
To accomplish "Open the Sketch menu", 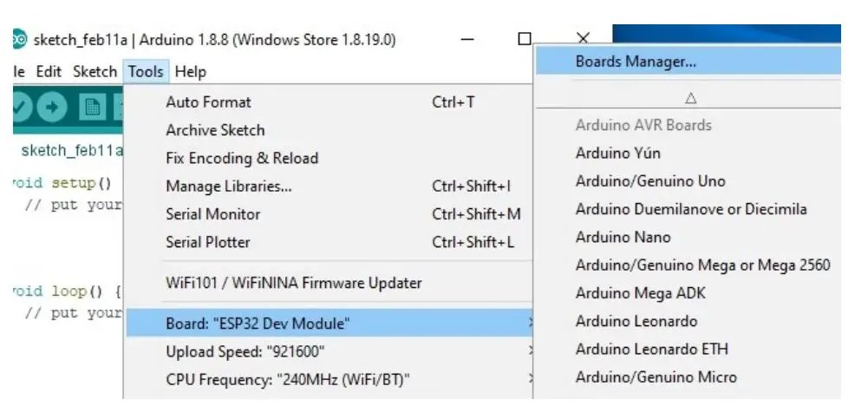I will pyautogui.click(x=95, y=72).
